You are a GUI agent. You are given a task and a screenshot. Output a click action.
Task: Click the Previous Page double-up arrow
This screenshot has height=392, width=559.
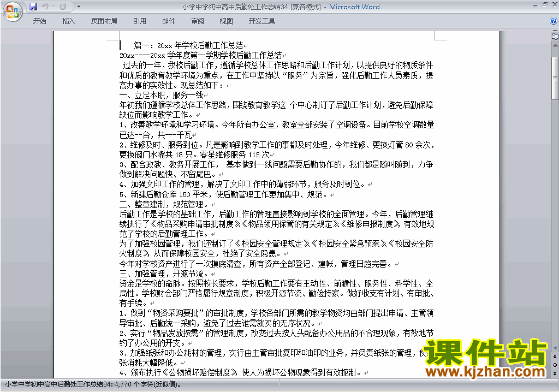(x=555, y=357)
